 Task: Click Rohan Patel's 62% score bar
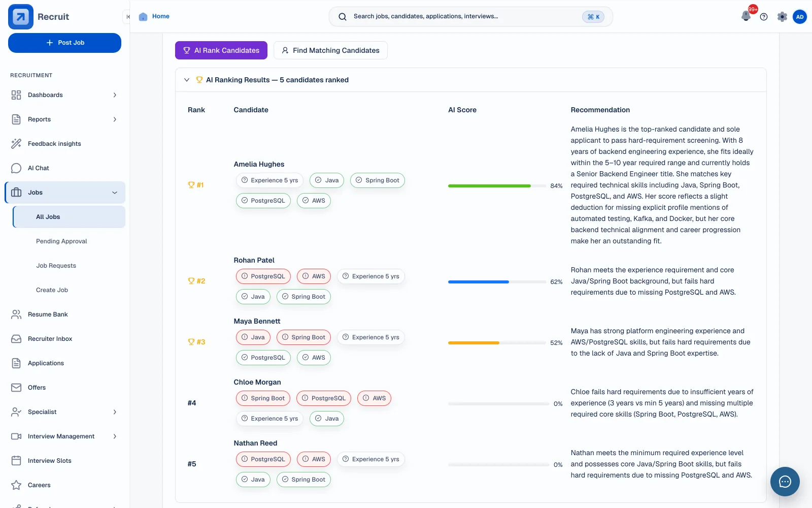coord(498,282)
